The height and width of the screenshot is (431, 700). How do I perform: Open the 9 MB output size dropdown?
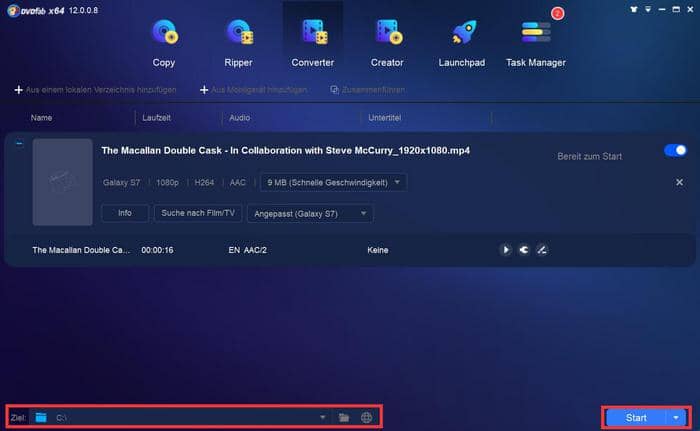tap(333, 183)
